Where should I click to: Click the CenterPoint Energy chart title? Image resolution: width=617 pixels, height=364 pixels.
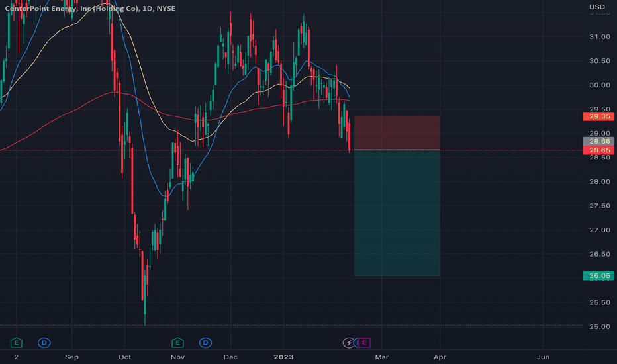pyautogui.click(x=90, y=8)
